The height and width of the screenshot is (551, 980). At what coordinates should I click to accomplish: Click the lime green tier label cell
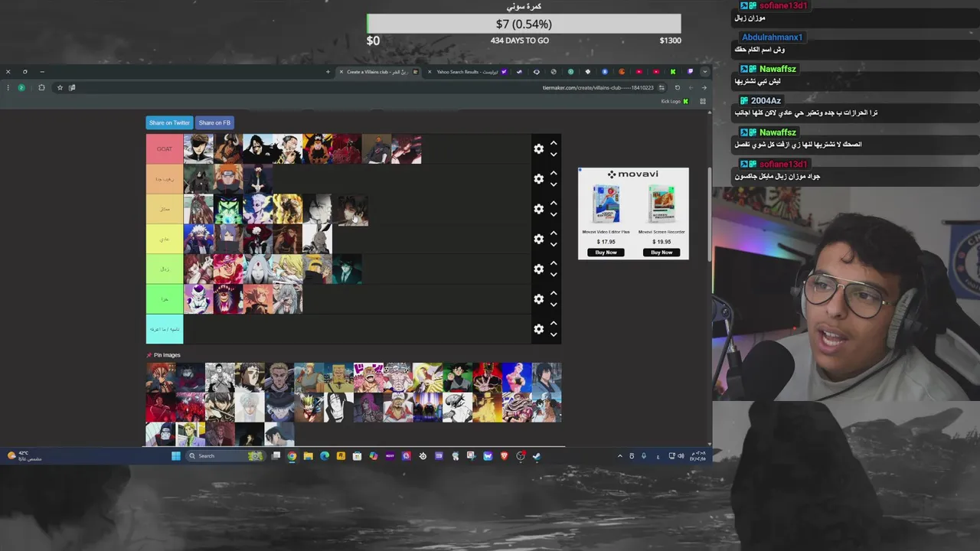(165, 269)
